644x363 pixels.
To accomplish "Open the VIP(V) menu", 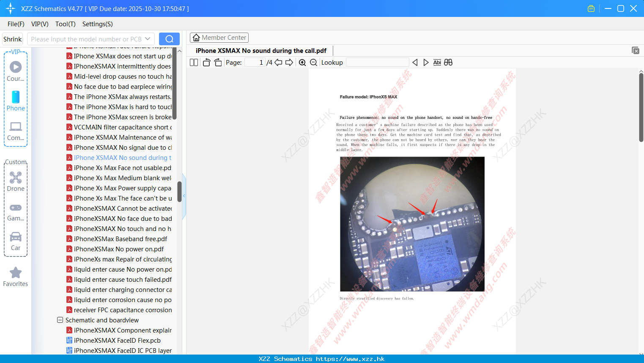I will pos(40,24).
